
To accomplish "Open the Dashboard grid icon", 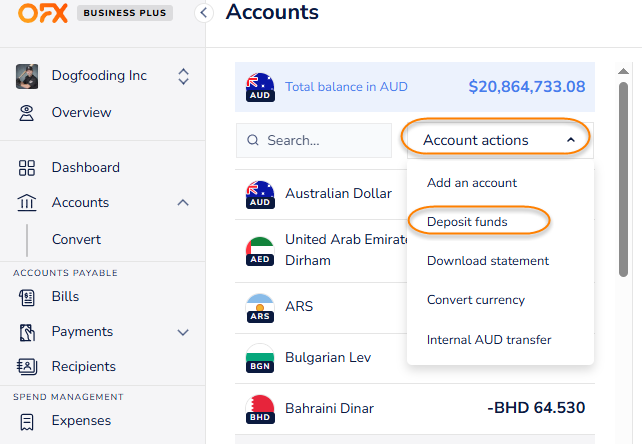I will 27,168.
